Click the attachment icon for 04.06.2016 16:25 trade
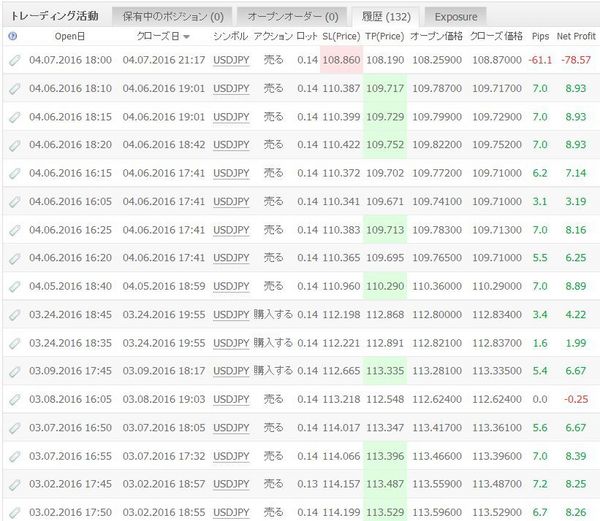The height and width of the screenshot is (521, 600). click(x=15, y=230)
